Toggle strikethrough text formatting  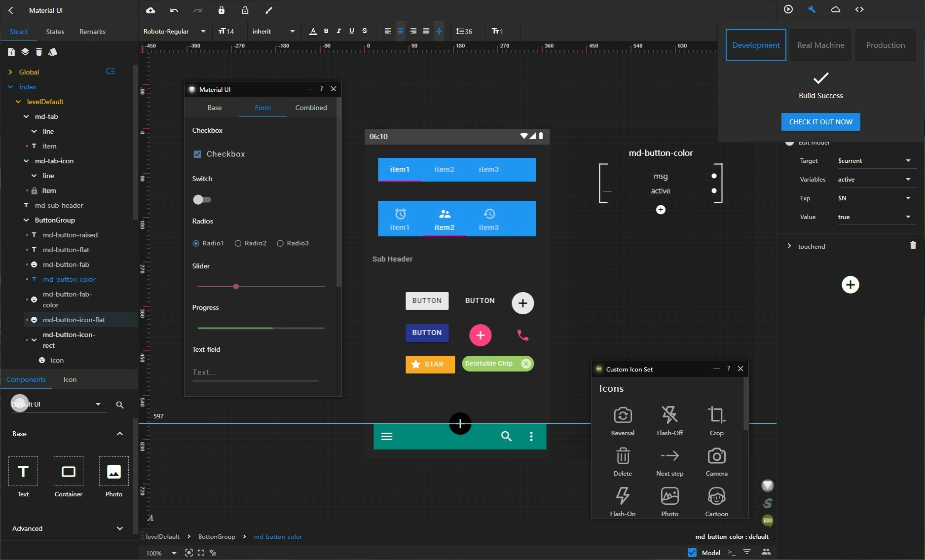tap(365, 31)
